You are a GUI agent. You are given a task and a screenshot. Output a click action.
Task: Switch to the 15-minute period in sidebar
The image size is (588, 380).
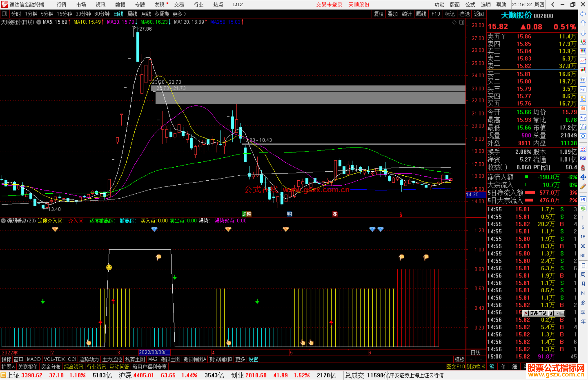(x=583, y=237)
